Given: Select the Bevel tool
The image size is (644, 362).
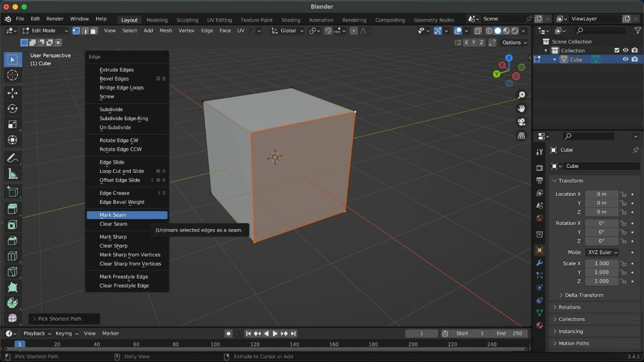Looking at the screenshot, I should (x=12, y=240).
